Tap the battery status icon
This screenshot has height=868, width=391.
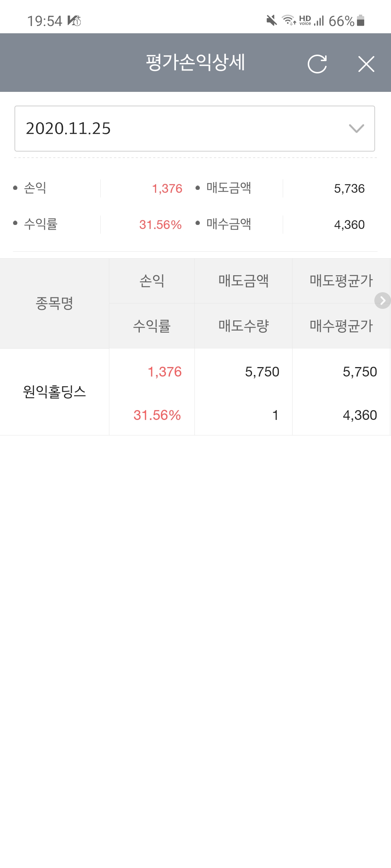pos(361,21)
